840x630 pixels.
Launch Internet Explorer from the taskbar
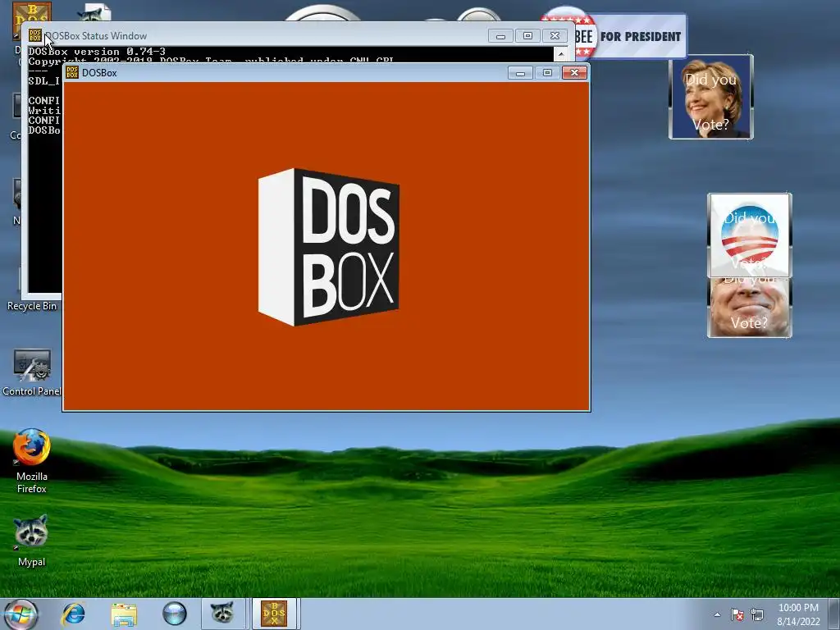[x=73, y=614]
